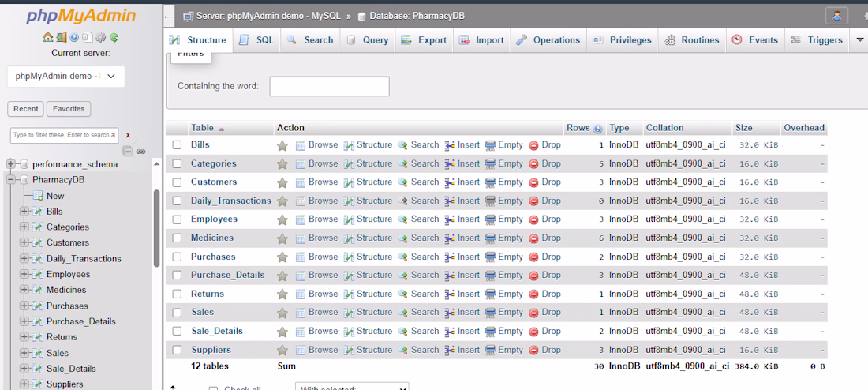Open the Current server dropdown
The height and width of the screenshot is (390, 868).
pyautogui.click(x=65, y=77)
